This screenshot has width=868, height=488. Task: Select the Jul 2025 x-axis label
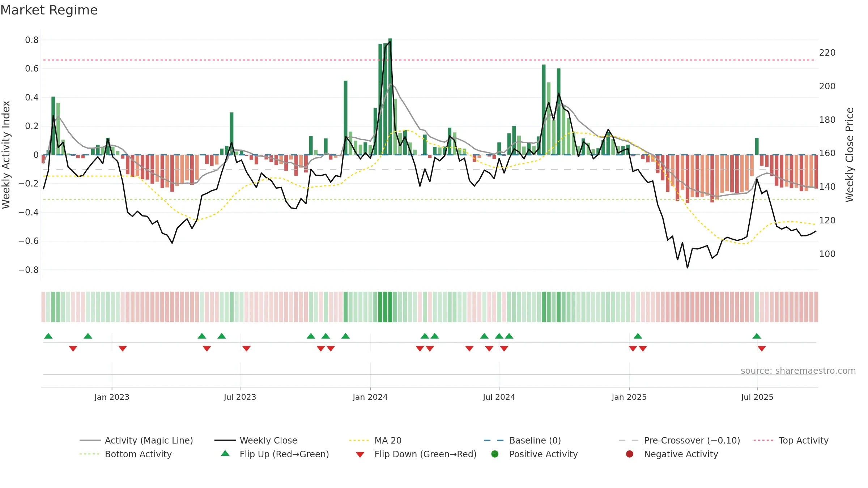tap(757, 397)
